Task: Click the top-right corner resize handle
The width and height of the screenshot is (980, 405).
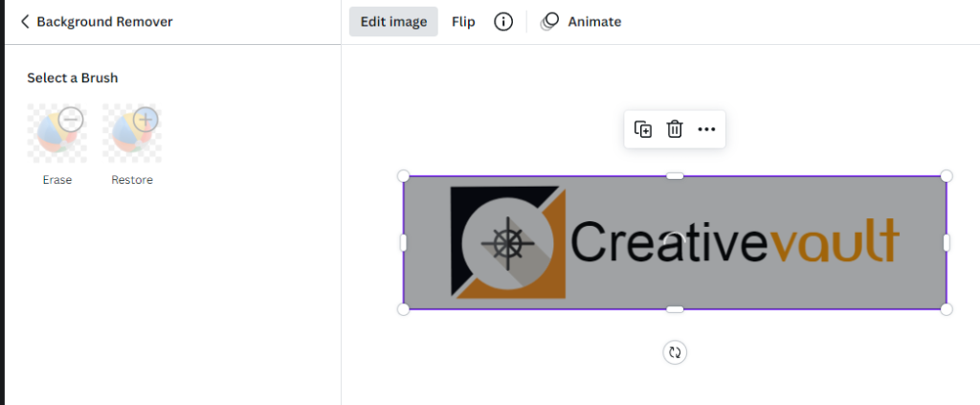Action: point(947,175)
